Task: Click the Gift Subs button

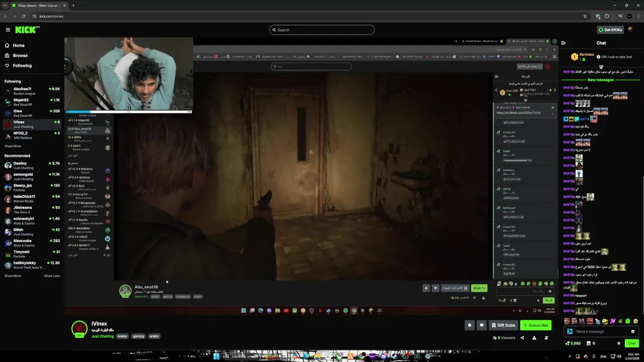Action: point(503,325)
